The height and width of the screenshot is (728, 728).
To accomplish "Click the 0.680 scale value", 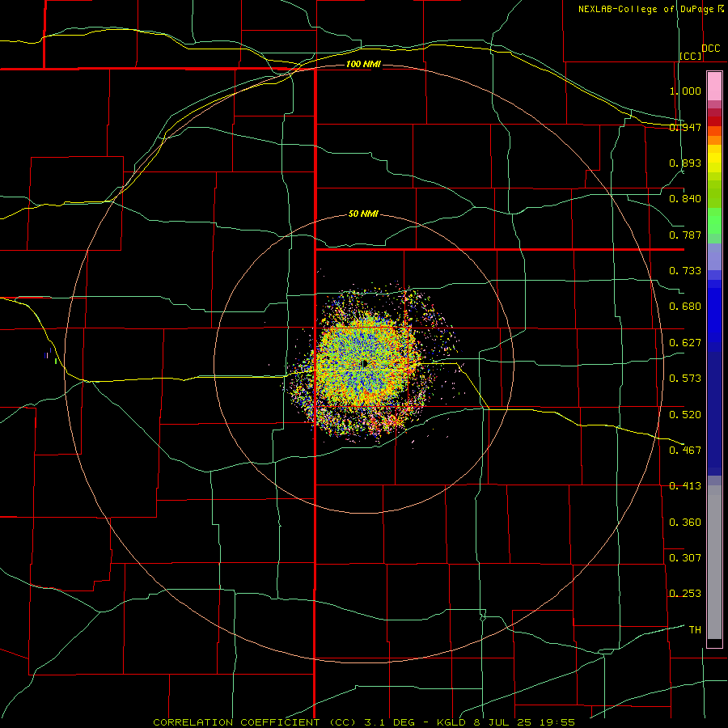I will click(685, 307).
